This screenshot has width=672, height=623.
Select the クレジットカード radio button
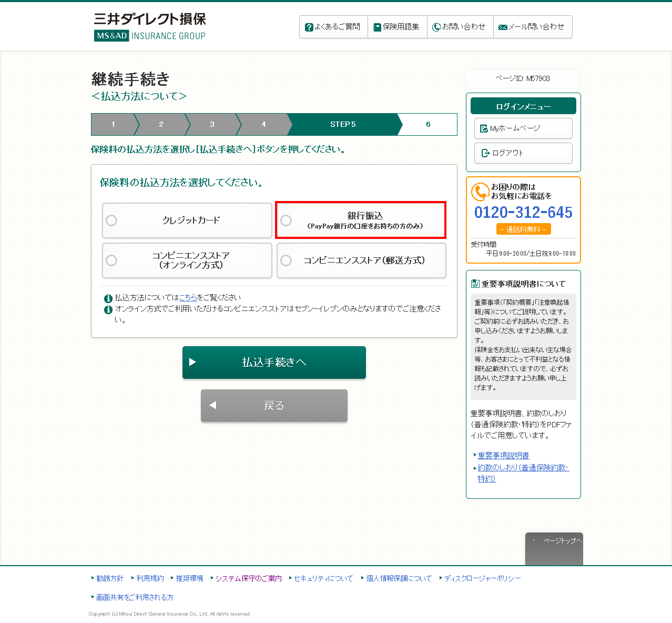(111, 220)
